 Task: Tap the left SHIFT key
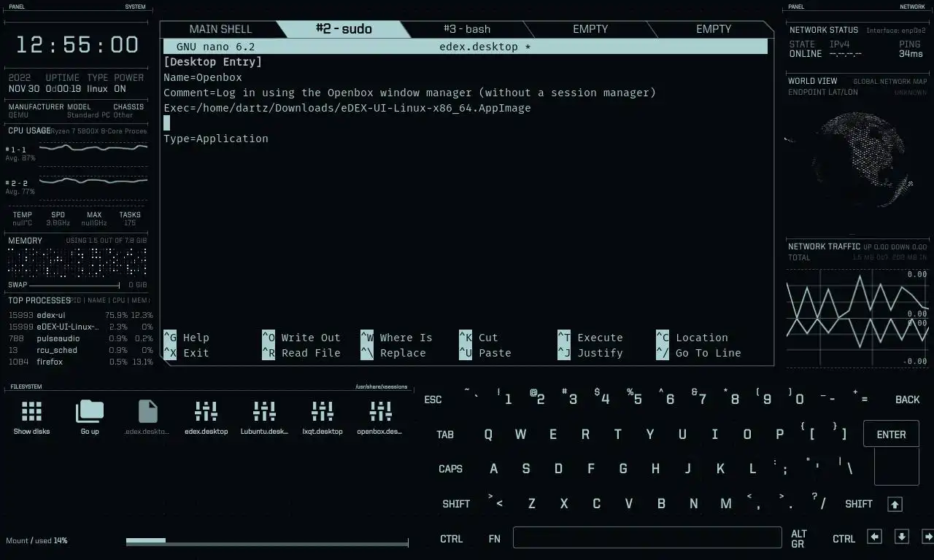coord(456,504)
